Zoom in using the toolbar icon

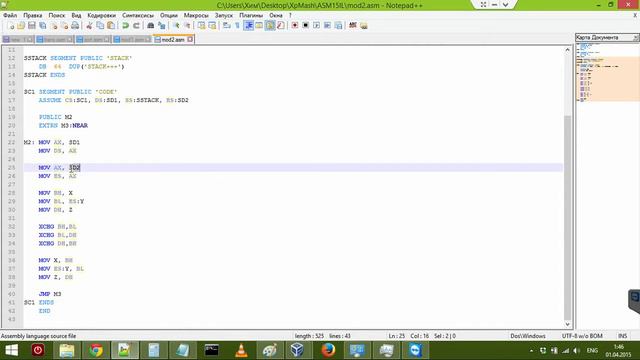point(176,25)
